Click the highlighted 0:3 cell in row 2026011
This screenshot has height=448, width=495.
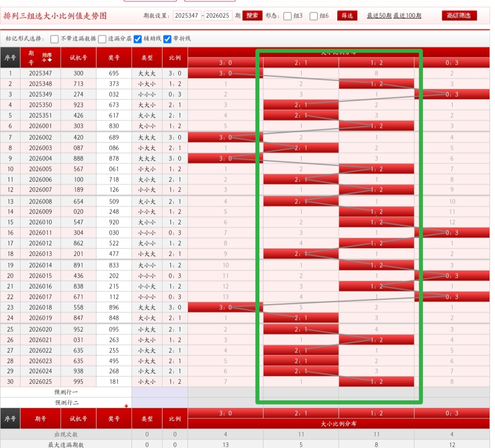click(x=452, y=233)
